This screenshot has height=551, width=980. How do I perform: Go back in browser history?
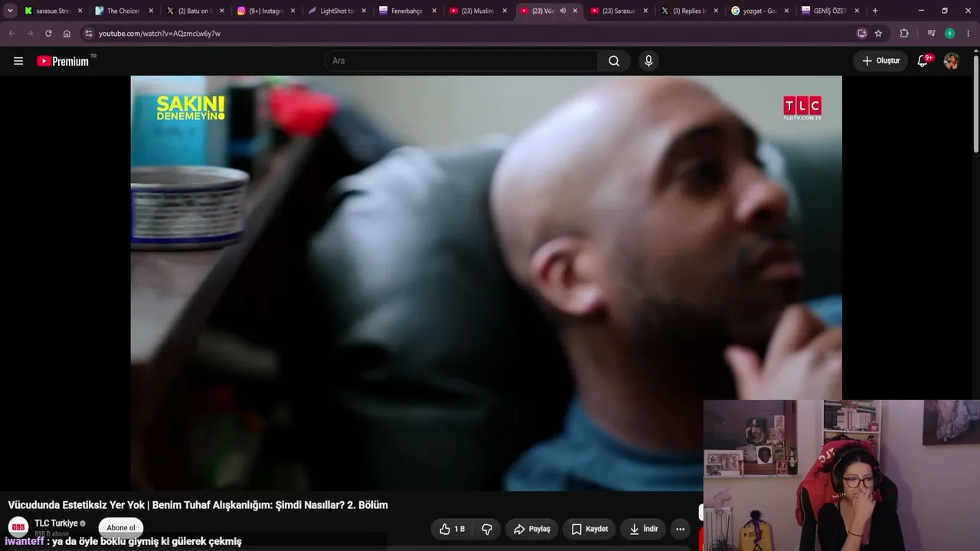(x=11, y=34)
